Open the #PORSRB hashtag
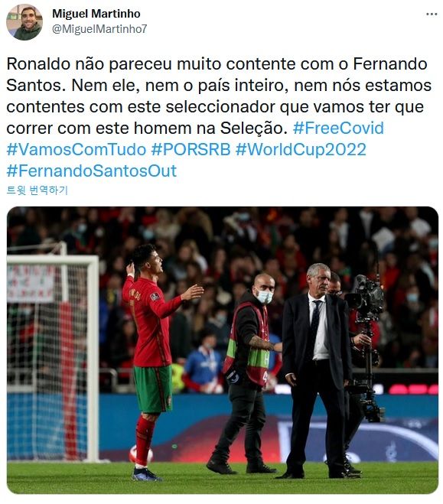This screenshot has height=504, width=443. [x=191, y=149]
